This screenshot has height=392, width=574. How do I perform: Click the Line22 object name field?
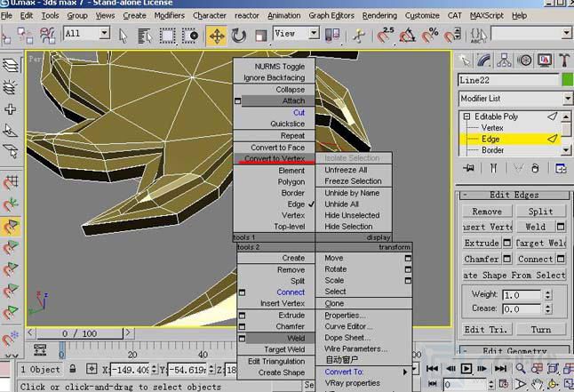pos(508,80)
